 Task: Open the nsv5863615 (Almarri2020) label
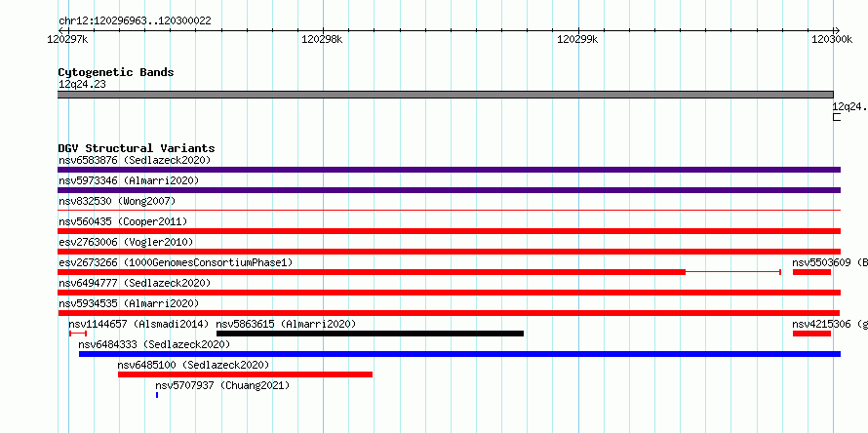(286, 324)
